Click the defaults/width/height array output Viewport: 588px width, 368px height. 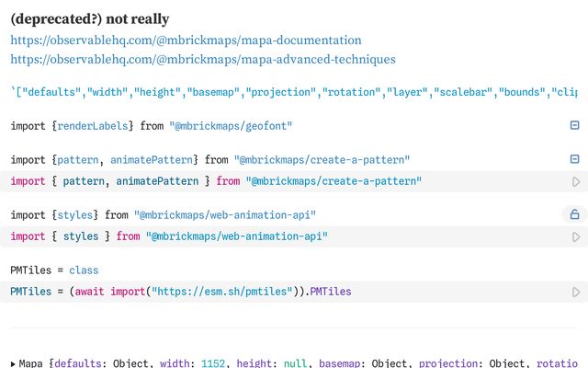[x=294, y=92]
